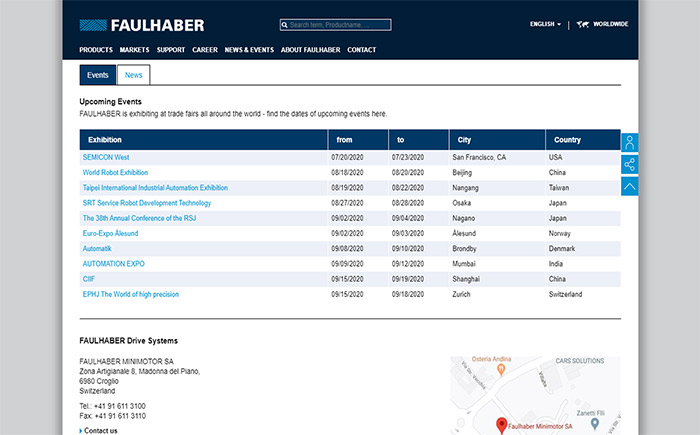Click the red Faulhaber Minimotor map pin
Screen dimensions: 700x435
coord(502,425)
